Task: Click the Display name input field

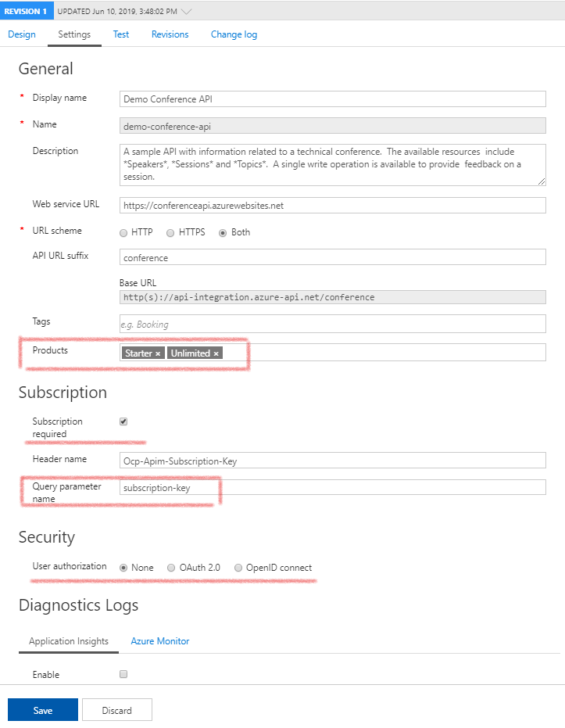Action: tap(332, 99)
